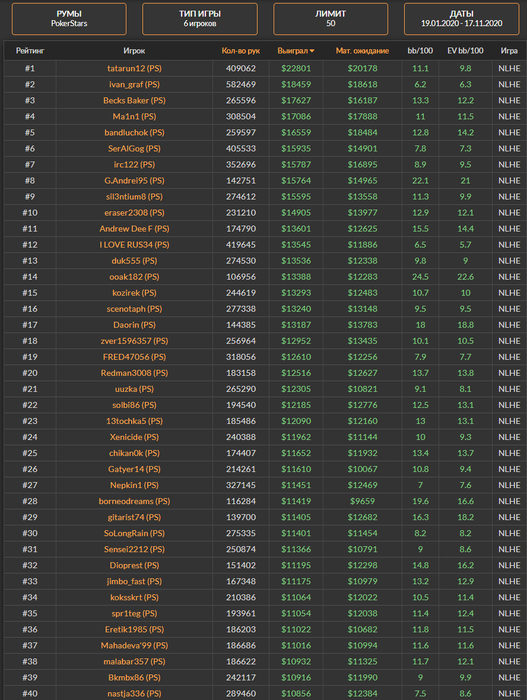Open player Gatyer14 (PS)
Viewport: 527px width, 700px height.
pyautogui.click(x=134, y=470)
